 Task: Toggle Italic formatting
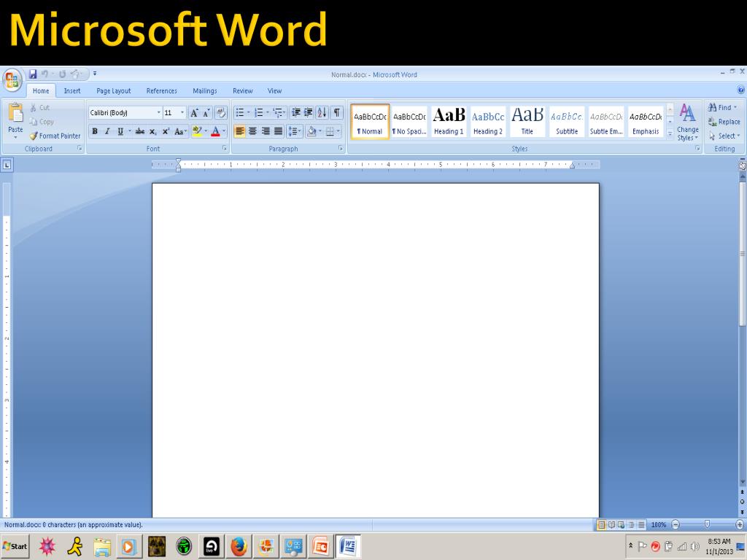107,131
